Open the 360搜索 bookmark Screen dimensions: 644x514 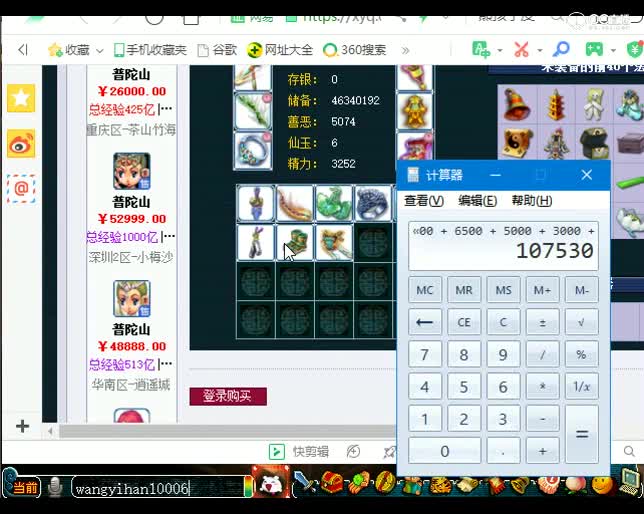pyautogui.click(x=354, y=50)
